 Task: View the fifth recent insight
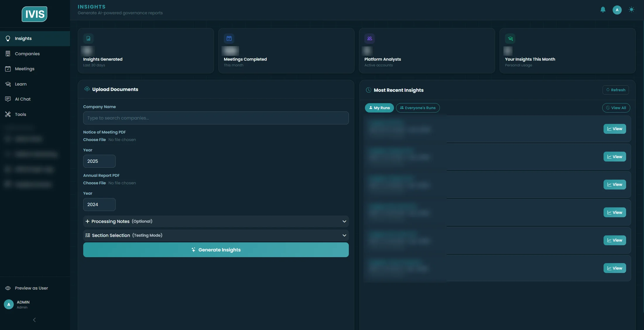pyautogui.click(x=614, y=240)
